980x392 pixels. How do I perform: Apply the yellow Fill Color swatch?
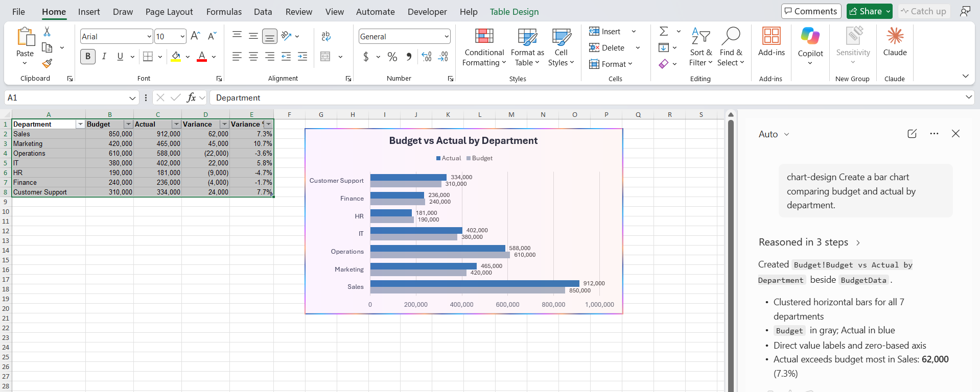click(x=176, y=57)
